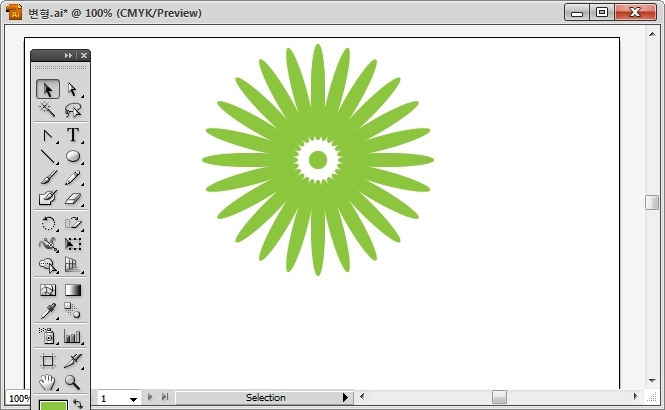Viewport: 665px width, 410px height.
Task: Click the Ai document icon in title bar
Action: [x=14, y=12]
